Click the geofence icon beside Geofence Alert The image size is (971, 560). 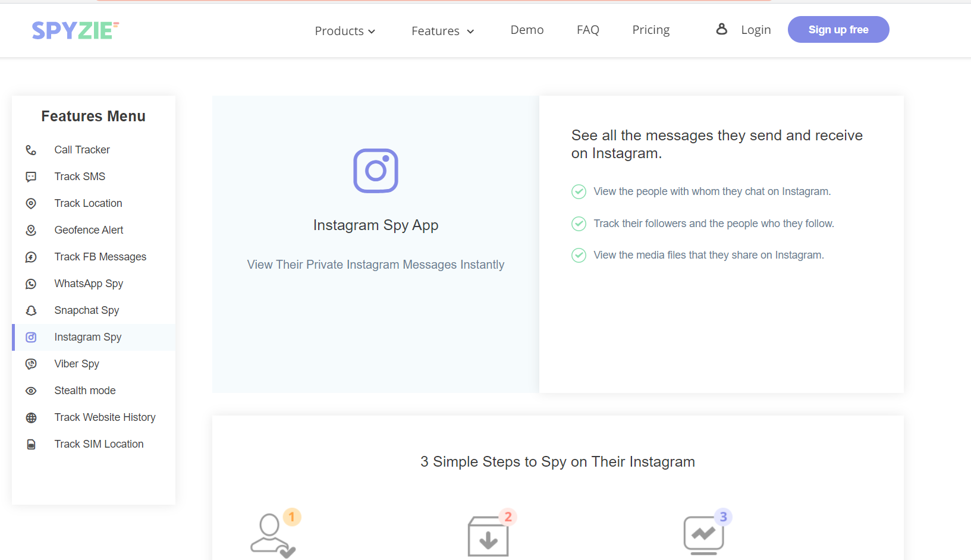tap(31, 230)
